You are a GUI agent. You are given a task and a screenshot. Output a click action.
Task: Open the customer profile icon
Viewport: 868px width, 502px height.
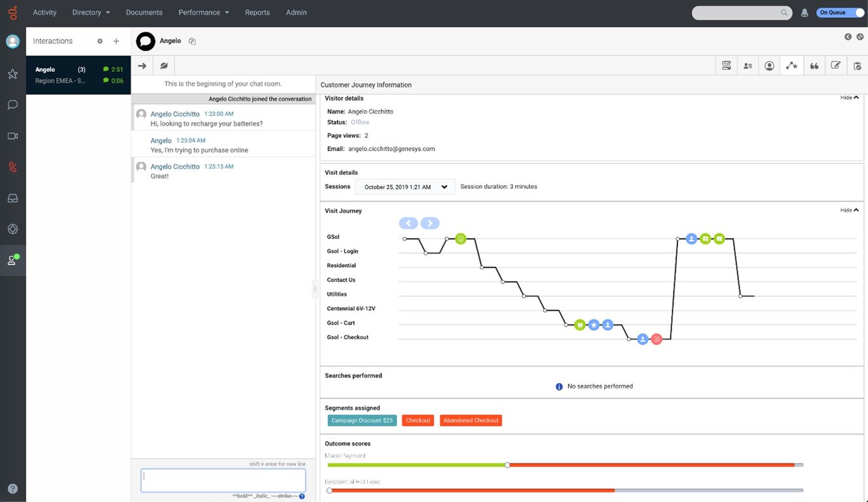(770, 65)
